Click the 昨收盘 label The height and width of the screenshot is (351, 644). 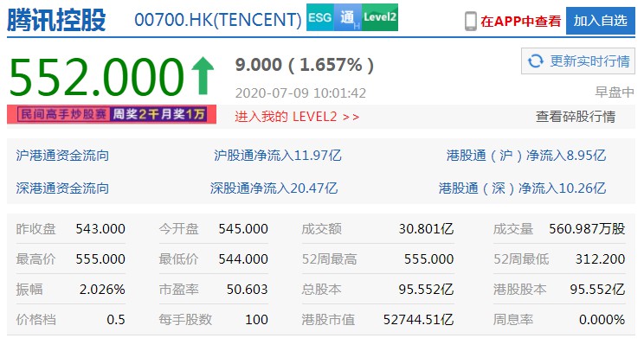(x=36, y=229)
